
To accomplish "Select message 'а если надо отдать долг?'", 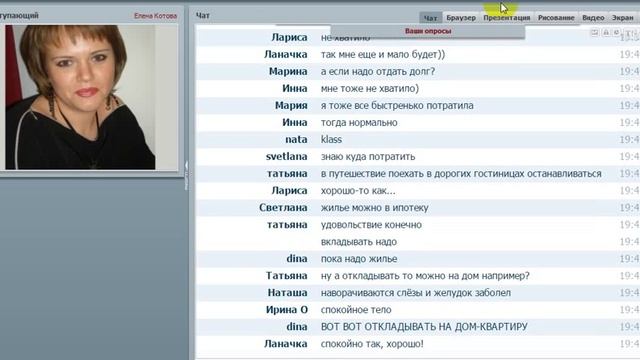I will pyautogui.click(x=378, y=71).
